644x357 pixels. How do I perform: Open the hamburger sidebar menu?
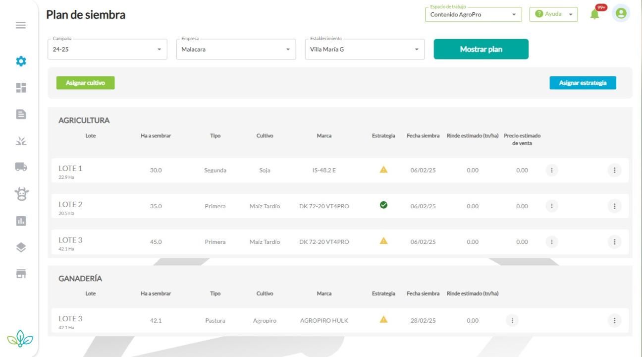point(21,25)
